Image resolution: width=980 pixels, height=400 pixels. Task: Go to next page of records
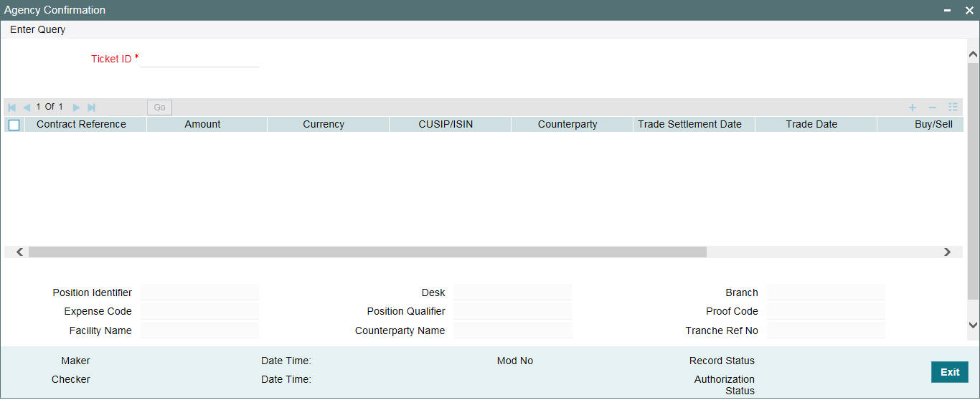coord(76,108)
